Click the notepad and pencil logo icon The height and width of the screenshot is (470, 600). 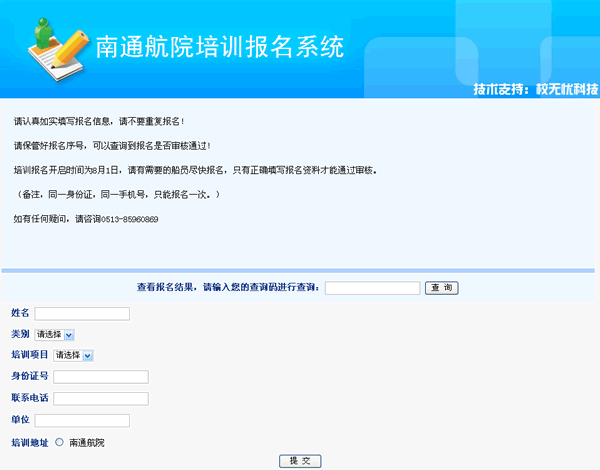pyautogui.click(x=58, y=50)
